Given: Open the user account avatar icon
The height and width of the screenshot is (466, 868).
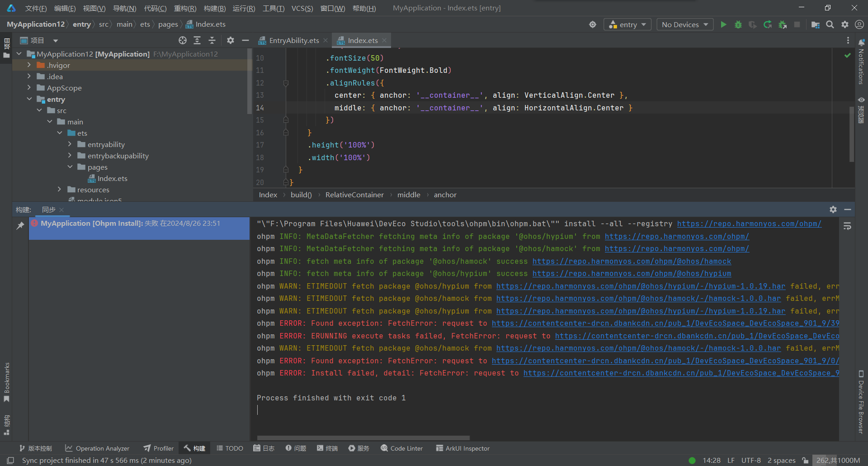Looking at the screenshot, I should (859, 24).
